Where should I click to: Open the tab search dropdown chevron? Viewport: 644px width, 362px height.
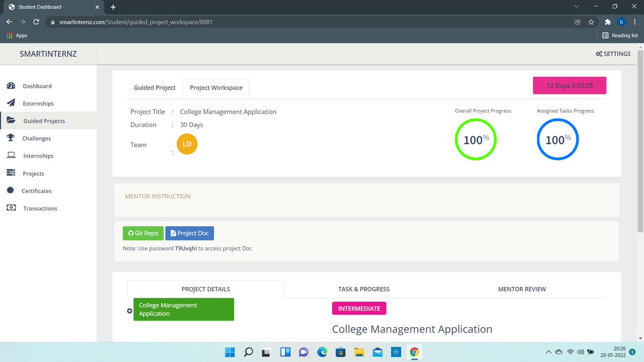[576, 7]
